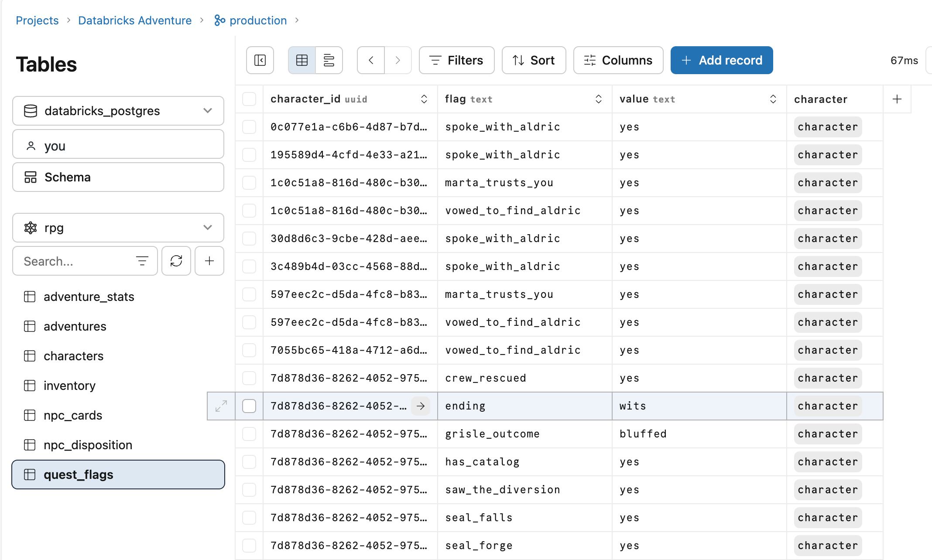Check the row with 0c077e1a id

click(x=249, y=127)
